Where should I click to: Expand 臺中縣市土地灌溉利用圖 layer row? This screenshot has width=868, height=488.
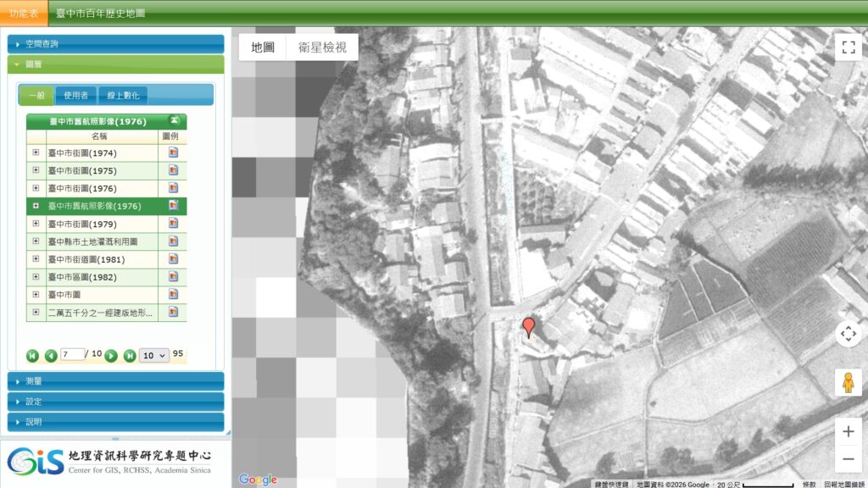pos(36,241)
